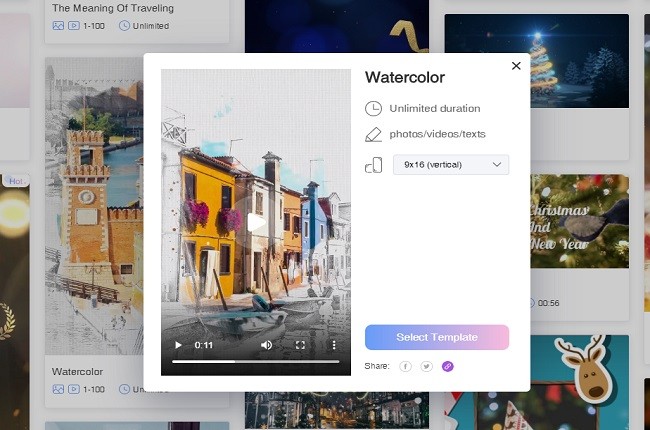This screenshot has width=650, height=430.
Task: Close the Watercolor template dialog
Action: pyautogui.click(x=516, y=66)
